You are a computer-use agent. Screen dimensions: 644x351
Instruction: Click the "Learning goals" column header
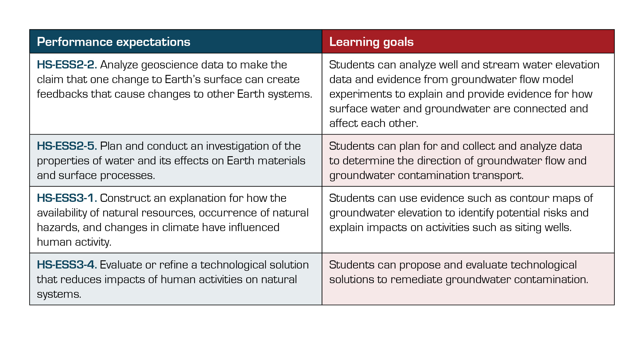[371, 42]
